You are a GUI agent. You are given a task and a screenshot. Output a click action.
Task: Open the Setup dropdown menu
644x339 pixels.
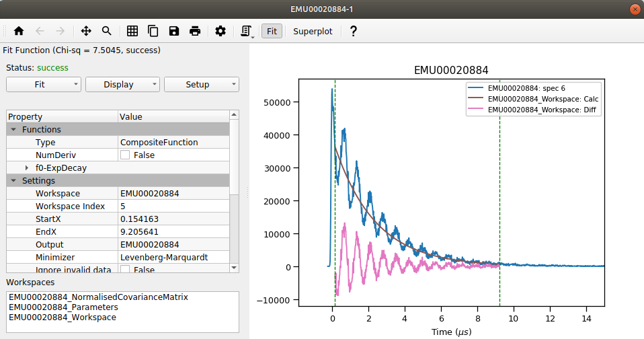tap(202, 85)
